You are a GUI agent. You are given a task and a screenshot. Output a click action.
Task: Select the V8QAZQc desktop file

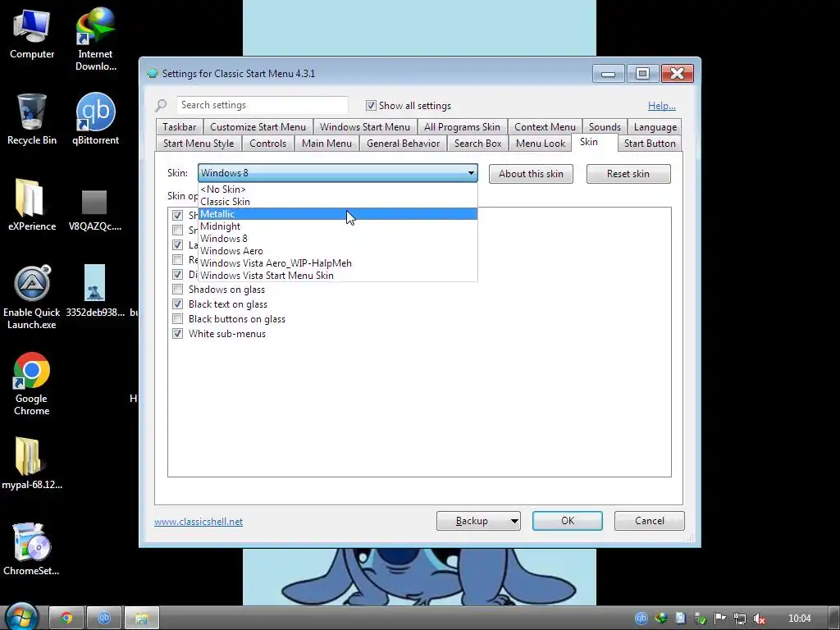pyautogui.click(x=95, y=210)
